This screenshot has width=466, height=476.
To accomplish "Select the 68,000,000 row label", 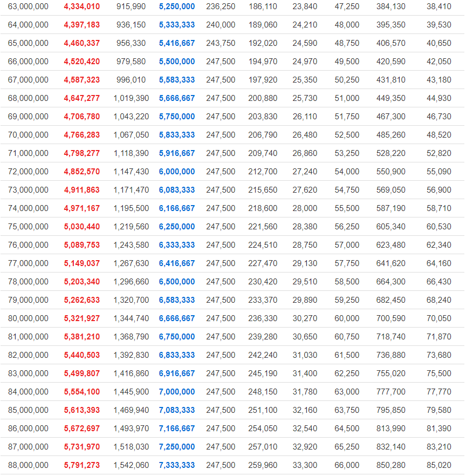I will [x=28, y=98].
